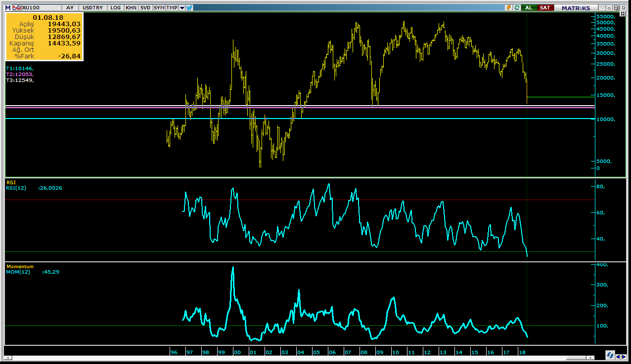
Task: Click the SVD toolbar button
Action: point(145,8)
